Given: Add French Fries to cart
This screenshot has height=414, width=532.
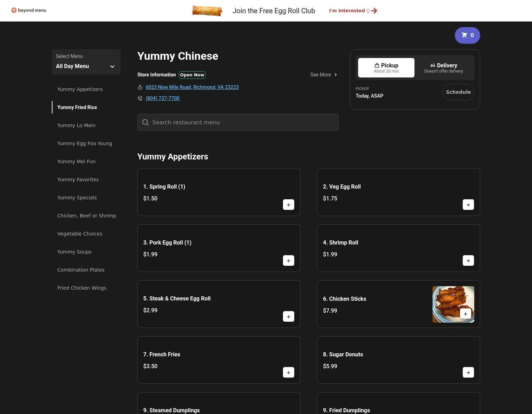Looking at the screenshot, I should [x=289, y=372].
